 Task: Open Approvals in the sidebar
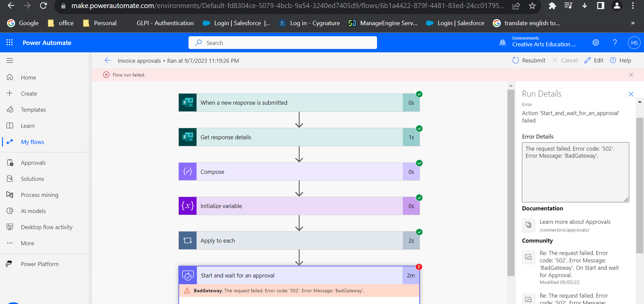pyautogui.click(x=33, y=163)
